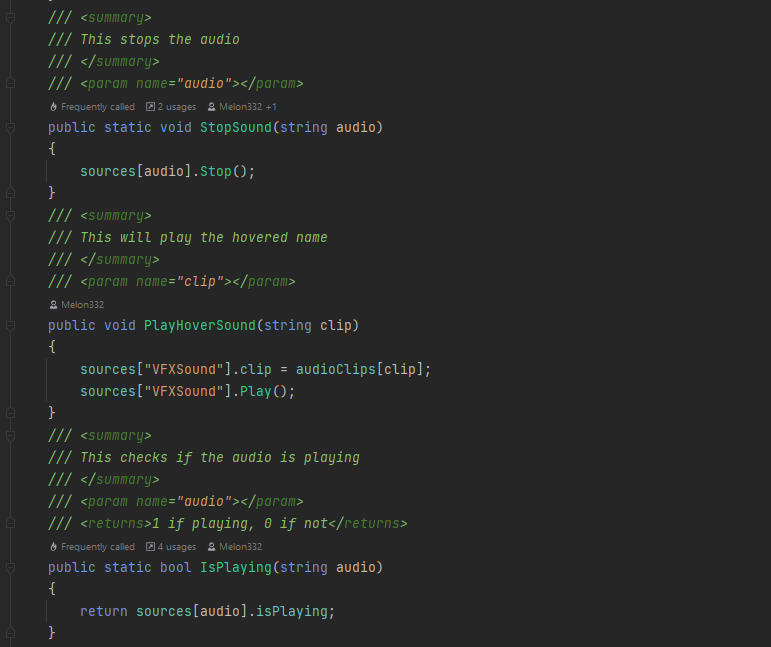
Task: Click the author icon above PlayHoverSound
Action: pyautogui.click(x=53, y=304)
